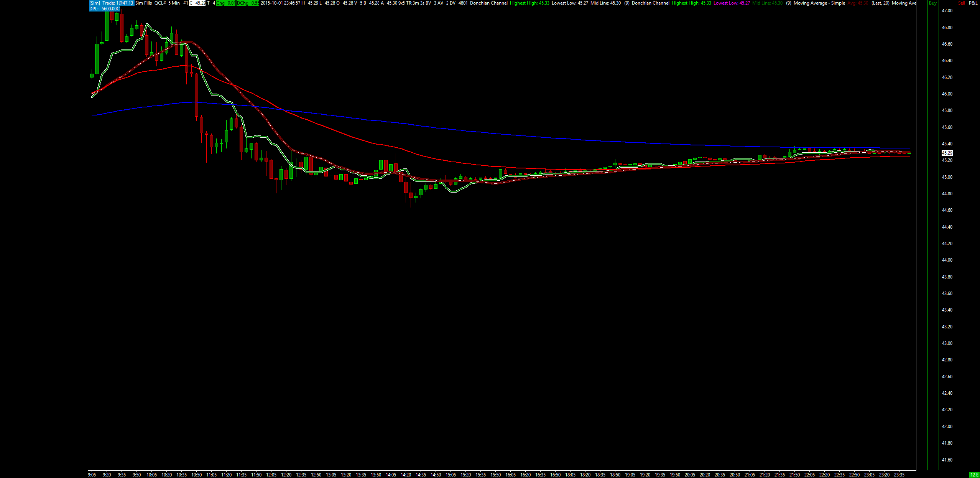Click the DPL: -5600.00C label
The width and height of the screenshot is (980, 478).
pos(105,8)
